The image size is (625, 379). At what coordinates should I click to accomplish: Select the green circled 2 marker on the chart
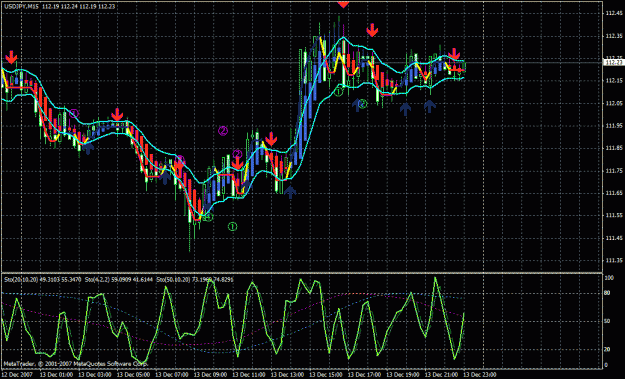point(363,104)
